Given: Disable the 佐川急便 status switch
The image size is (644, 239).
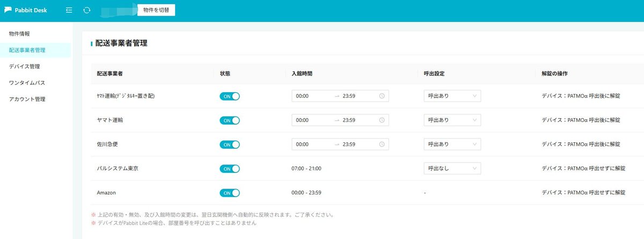Looking at the screenshot, I should point(230,144).
